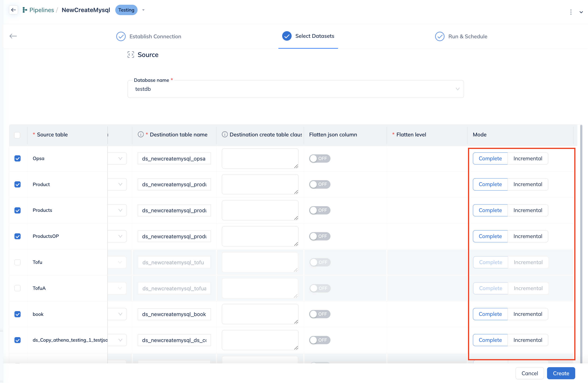Click the Source section expand icon
The width and height of the screenshot is (588, 383).
(x=131, y=55)
